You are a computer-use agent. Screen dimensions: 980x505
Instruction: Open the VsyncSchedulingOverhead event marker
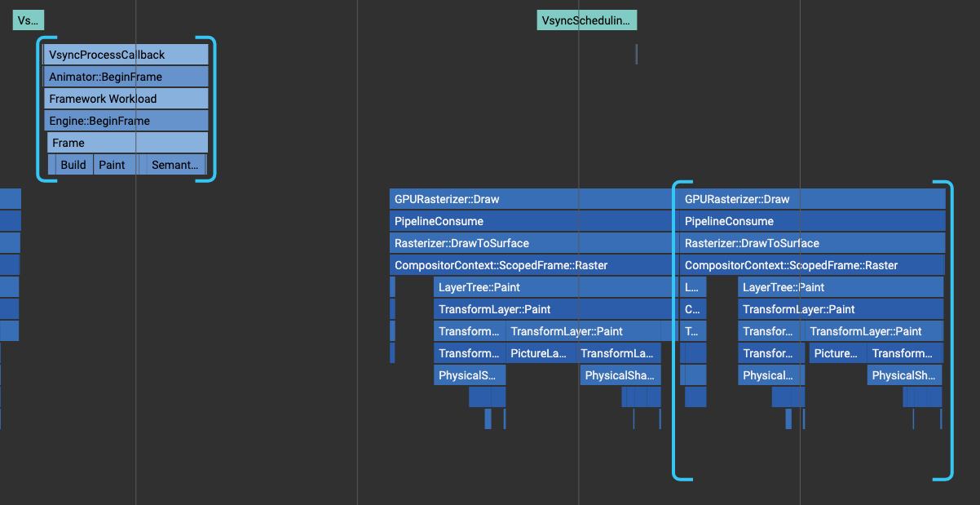point(586,20)
